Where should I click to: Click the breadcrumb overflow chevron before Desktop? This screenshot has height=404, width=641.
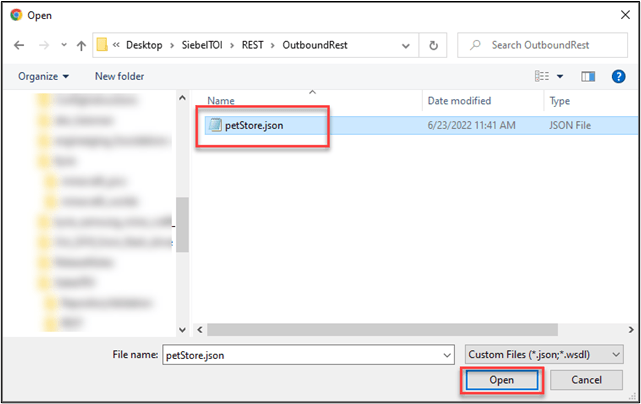(116, 45)
